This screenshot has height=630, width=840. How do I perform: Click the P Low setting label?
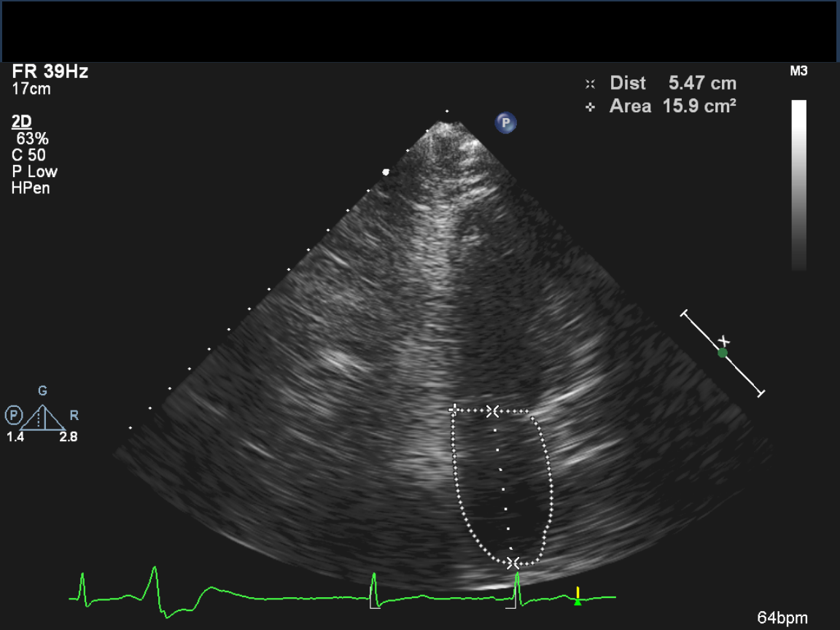34,172
